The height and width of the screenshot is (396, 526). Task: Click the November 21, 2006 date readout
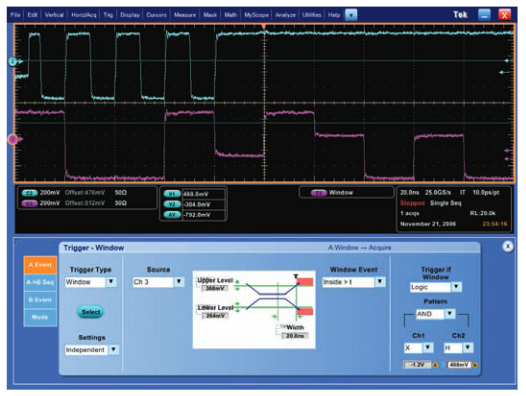[x=428, y=224]
